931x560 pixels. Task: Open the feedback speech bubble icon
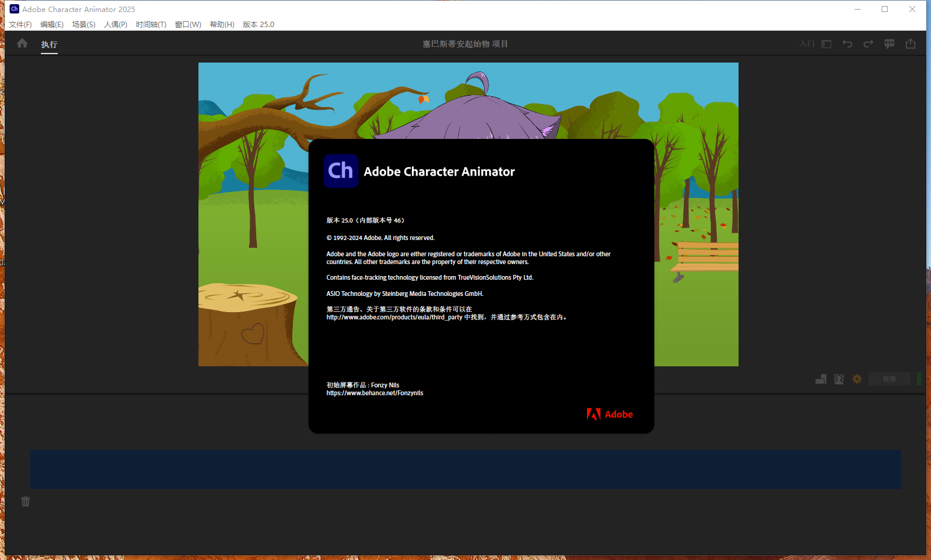pyautogui.click(x=890, y=43)
